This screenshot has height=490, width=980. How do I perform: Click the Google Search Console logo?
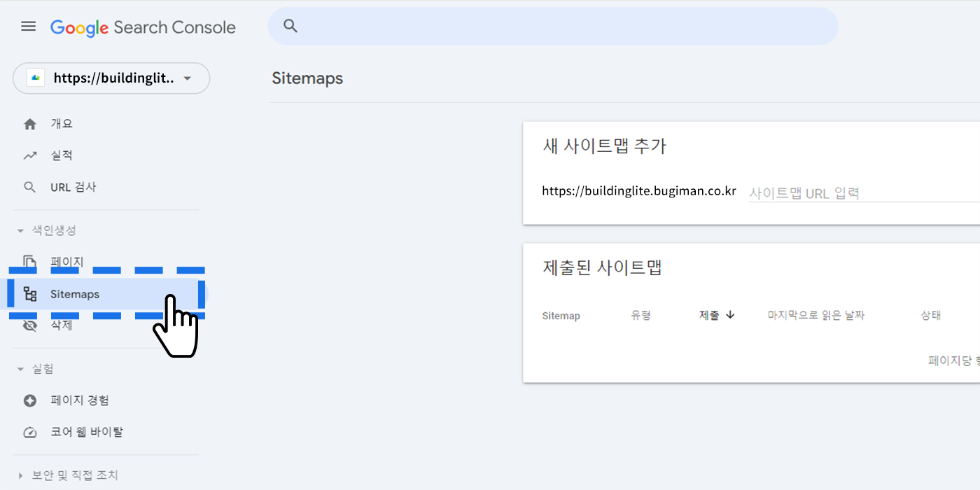(x=143, y=27)
